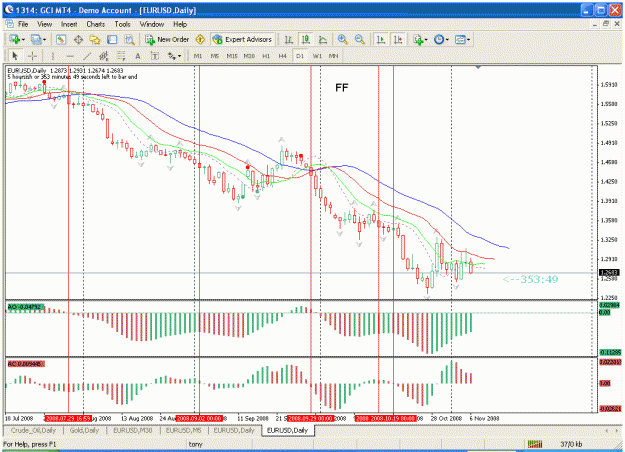Select the text 'A' drawing tool

coord(138,56)
